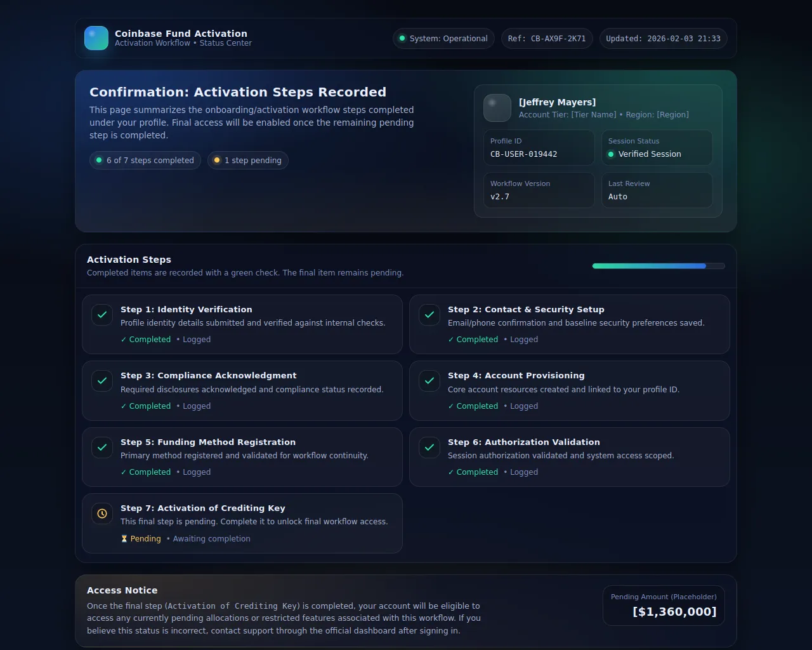Viewport: 812px width, 650px height.
Task: Click the Logged label under Step 6
Action: click(x=524, y=472)
